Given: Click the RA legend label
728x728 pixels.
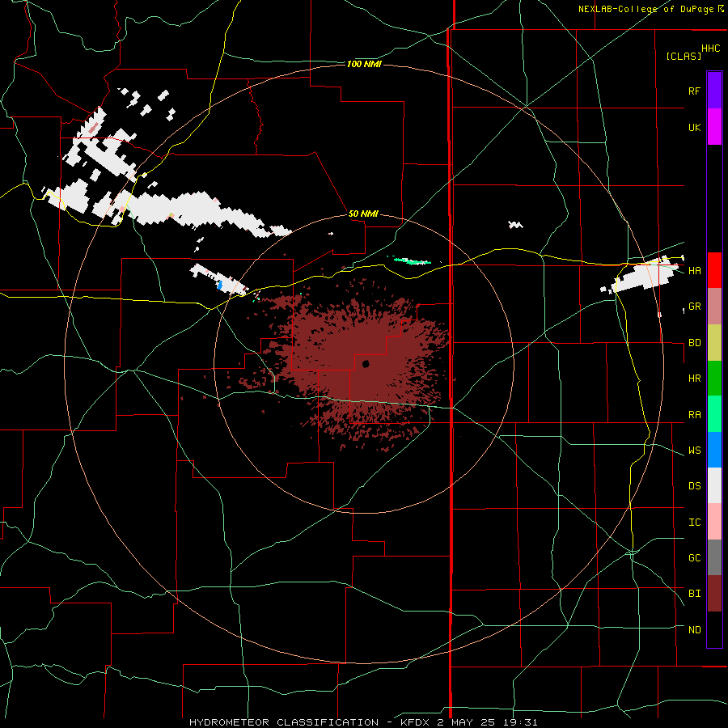Looking at the screenshot, I should [694, 415].
